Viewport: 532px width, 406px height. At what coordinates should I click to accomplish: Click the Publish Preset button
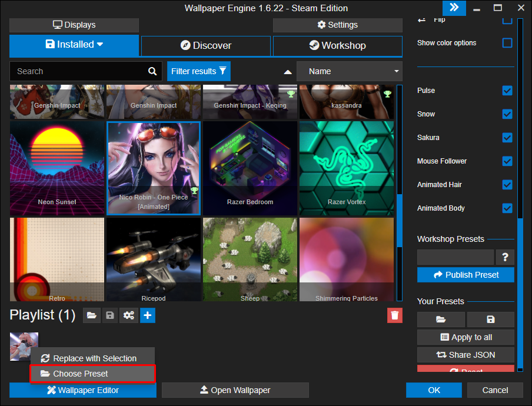click(465, 275)
